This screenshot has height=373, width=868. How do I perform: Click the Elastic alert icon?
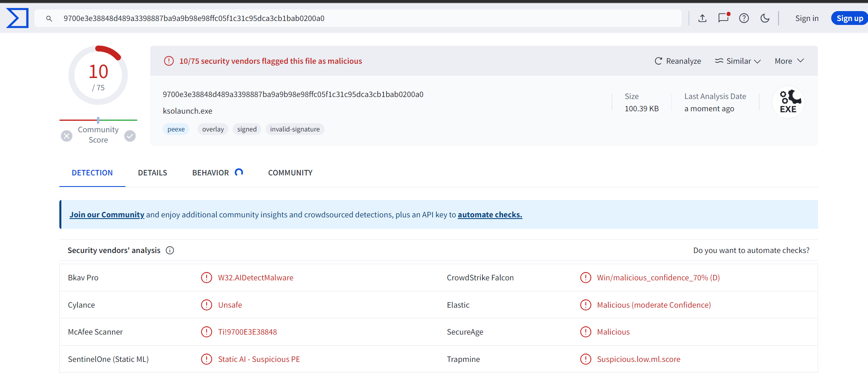[586, 305]
